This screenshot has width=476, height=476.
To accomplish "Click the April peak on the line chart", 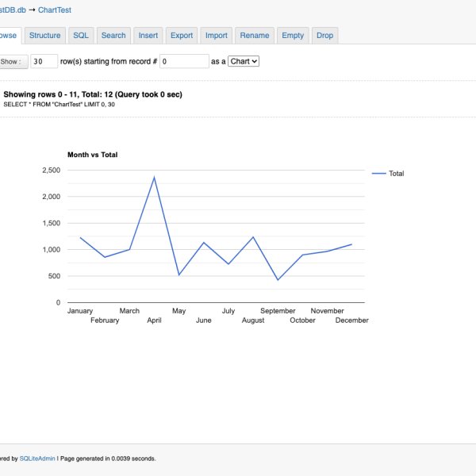I will tap(154, 178).
